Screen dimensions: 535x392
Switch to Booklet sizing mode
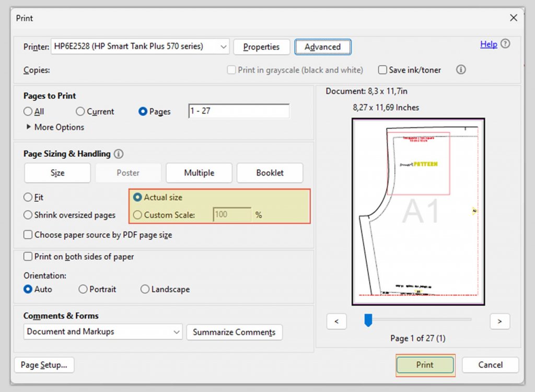[x=270, y=172]
